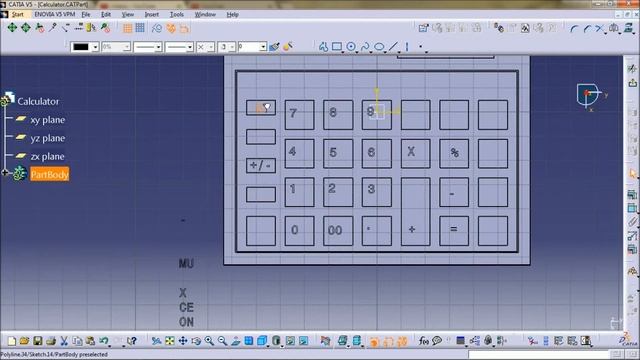Toggle Construction/Standard Element icon
This screenshot has height=360, width=640.
[x=157, y=28]
